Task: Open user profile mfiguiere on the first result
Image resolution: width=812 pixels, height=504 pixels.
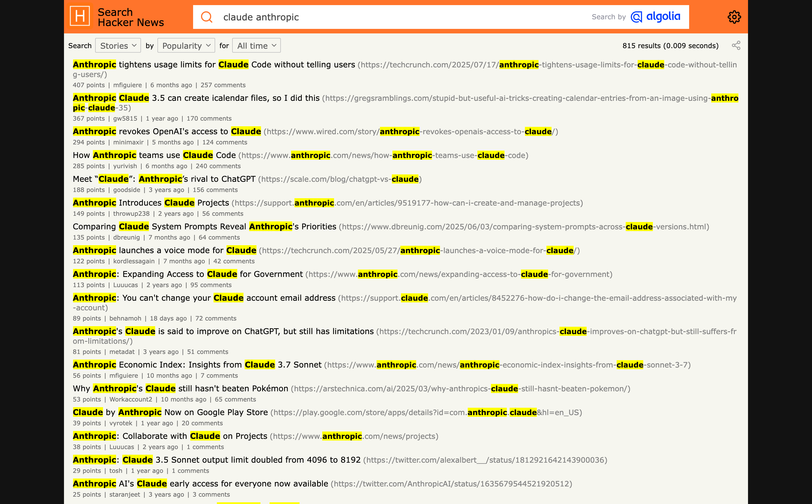Action: pyautogui.click(x=127, y=85)
